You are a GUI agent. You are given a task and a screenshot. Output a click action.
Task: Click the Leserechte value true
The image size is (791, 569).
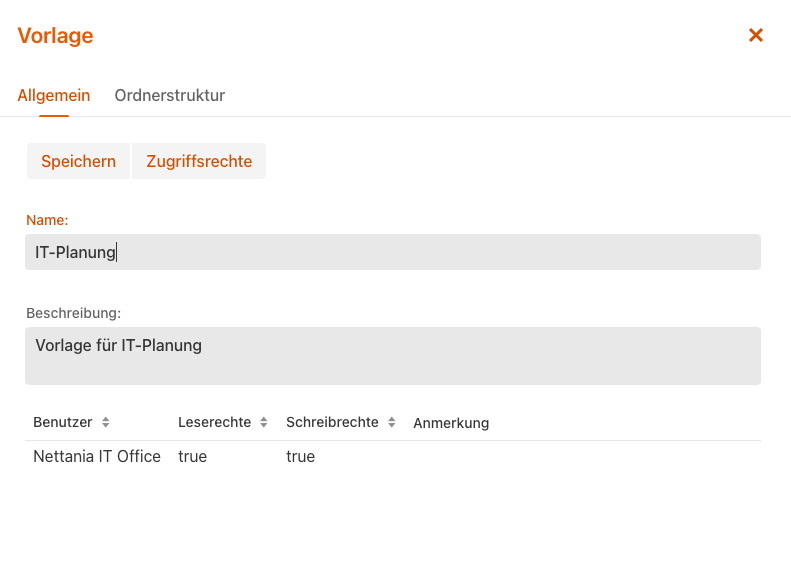tap(193, 457)
